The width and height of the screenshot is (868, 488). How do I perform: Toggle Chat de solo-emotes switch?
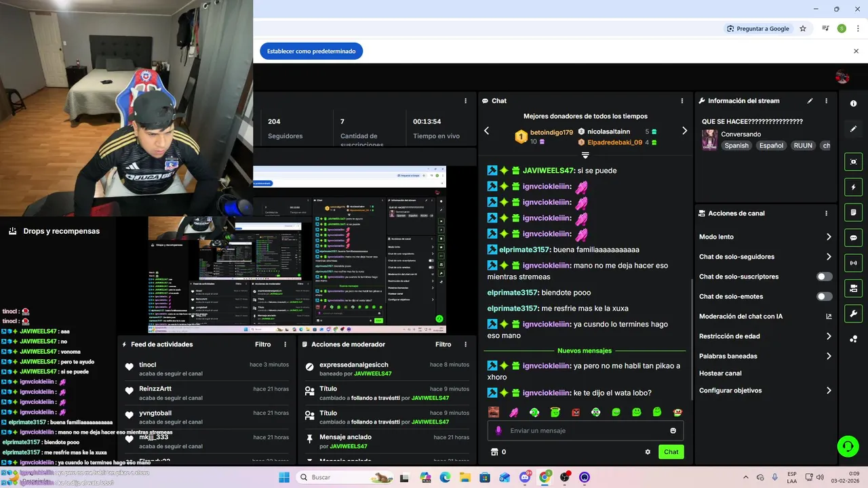click(824, 296)
